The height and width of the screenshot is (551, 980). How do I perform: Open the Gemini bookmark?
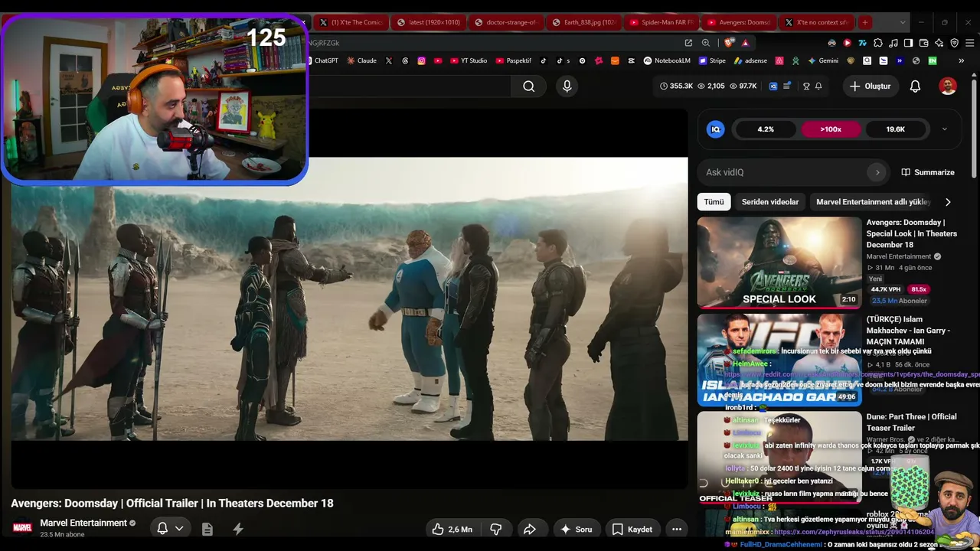click(823, 60)
